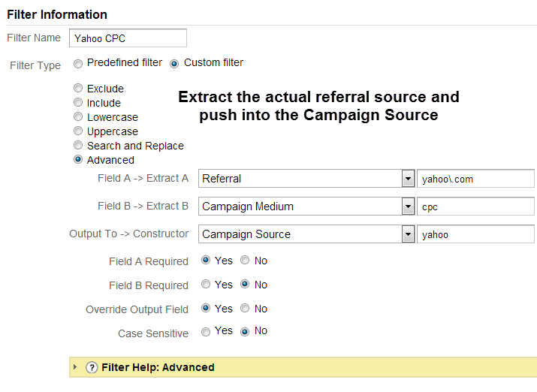Set Field B Required to Yes
This screenshot has width=537, height=392.
(206, 284)
